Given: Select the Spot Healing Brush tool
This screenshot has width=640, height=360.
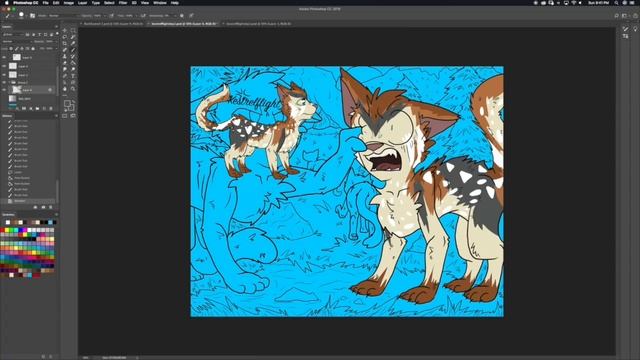Looking at the screenshot, I should point(65,50).
